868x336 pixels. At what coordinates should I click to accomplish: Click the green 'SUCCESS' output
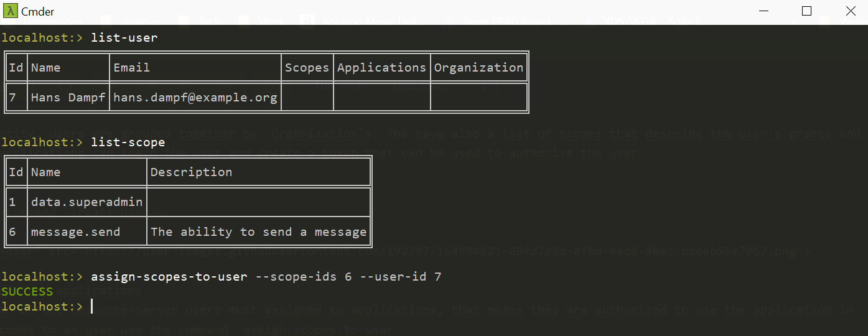tap(27, 292)
